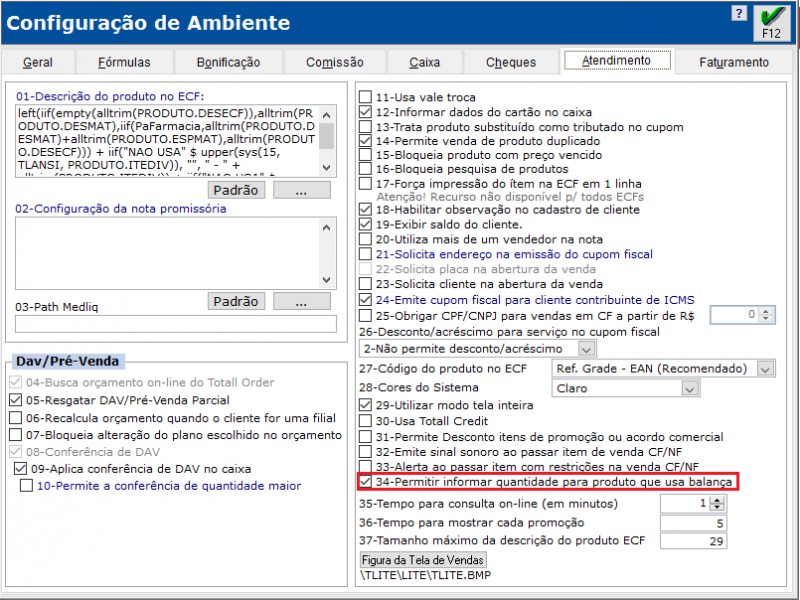Click Padrão button under ECF description

click(x=236, y=189)
